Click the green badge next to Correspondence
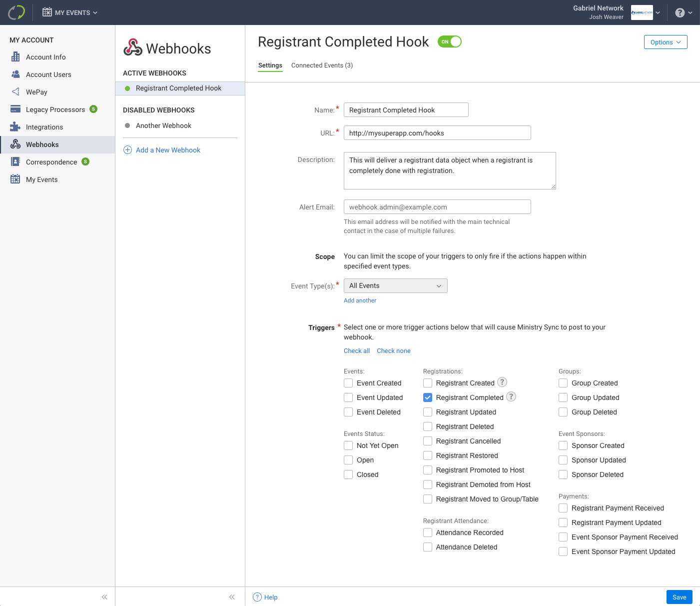Screen dimensions: 700x606 click(x=85, y=161)
